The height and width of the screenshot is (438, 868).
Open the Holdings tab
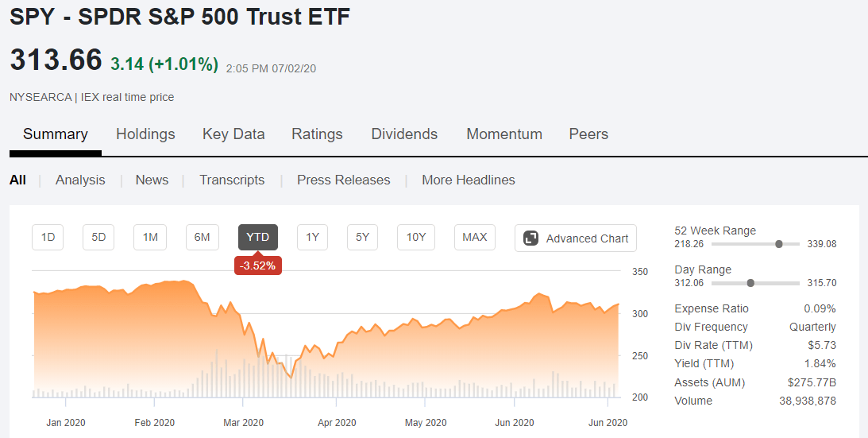(145, 134)
